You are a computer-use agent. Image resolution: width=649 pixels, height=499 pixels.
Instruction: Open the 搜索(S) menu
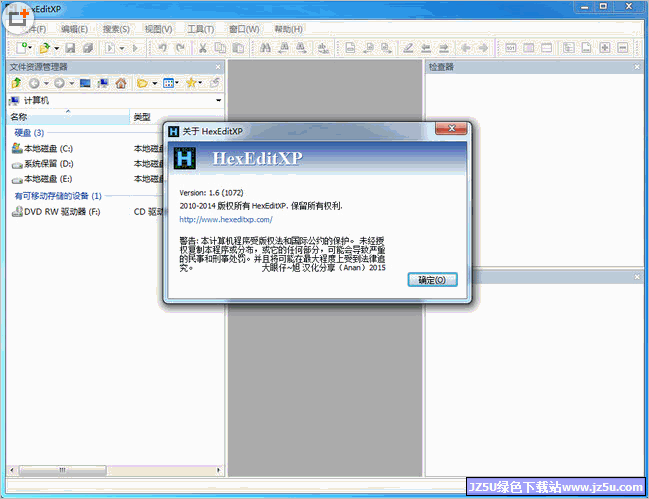point(116,29)
